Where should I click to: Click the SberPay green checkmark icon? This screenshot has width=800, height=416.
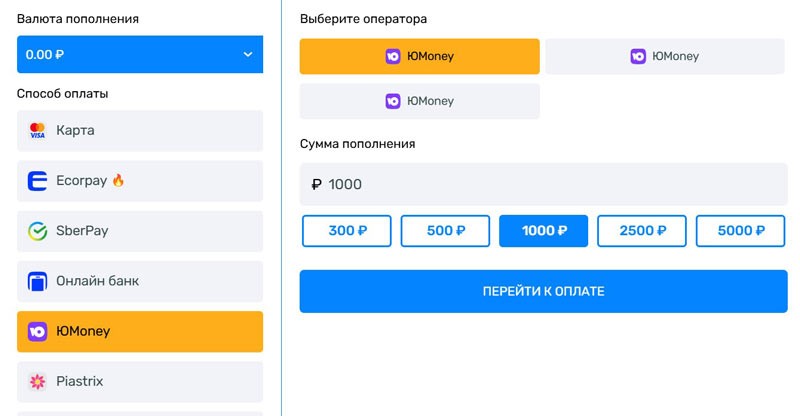pos(38,231)
